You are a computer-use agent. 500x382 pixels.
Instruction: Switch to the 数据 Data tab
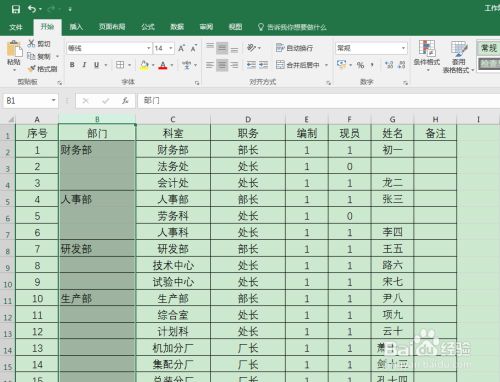[177, 27]
